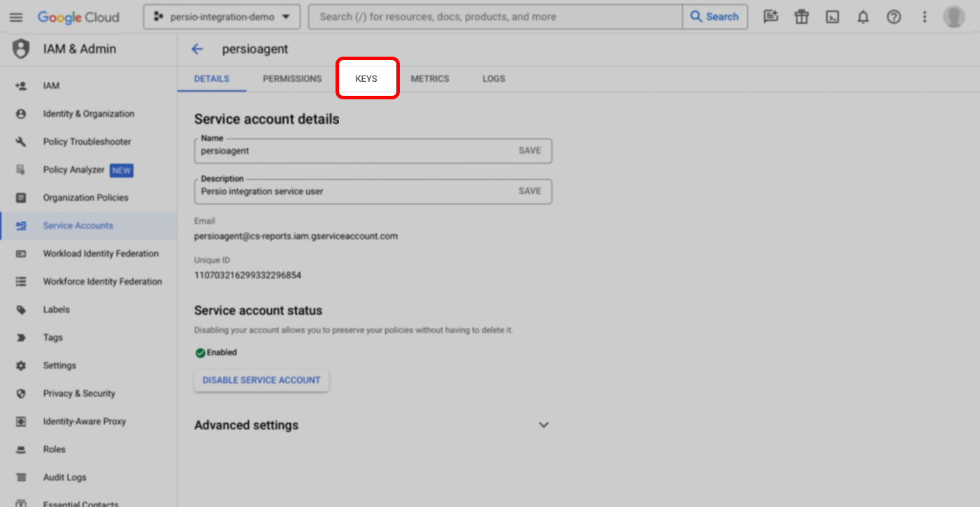Open the persio-integration-demo project selector
The height and width of the screenshot is (507, 980).
coord(222,17)
